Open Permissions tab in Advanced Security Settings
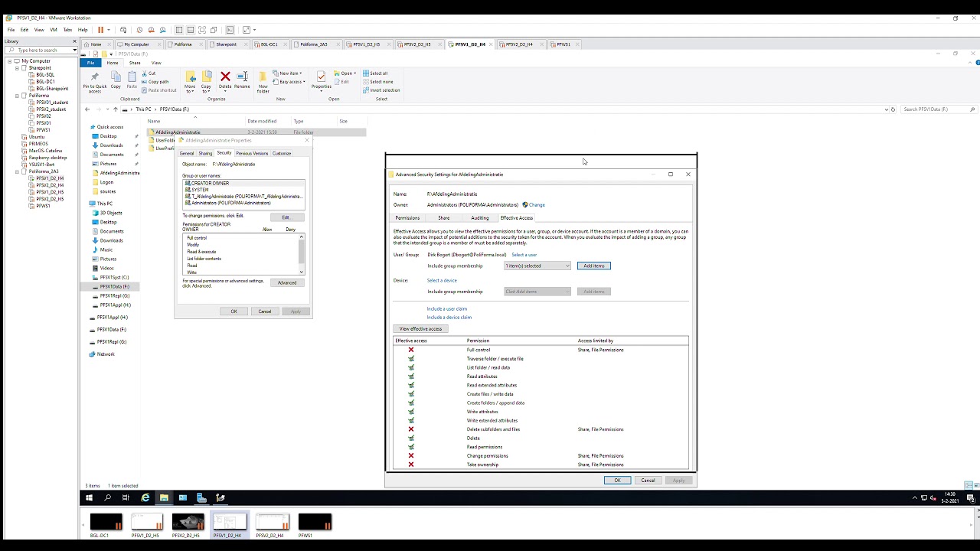The width and height of the screenshot is (980, 551). click(407, 218)
